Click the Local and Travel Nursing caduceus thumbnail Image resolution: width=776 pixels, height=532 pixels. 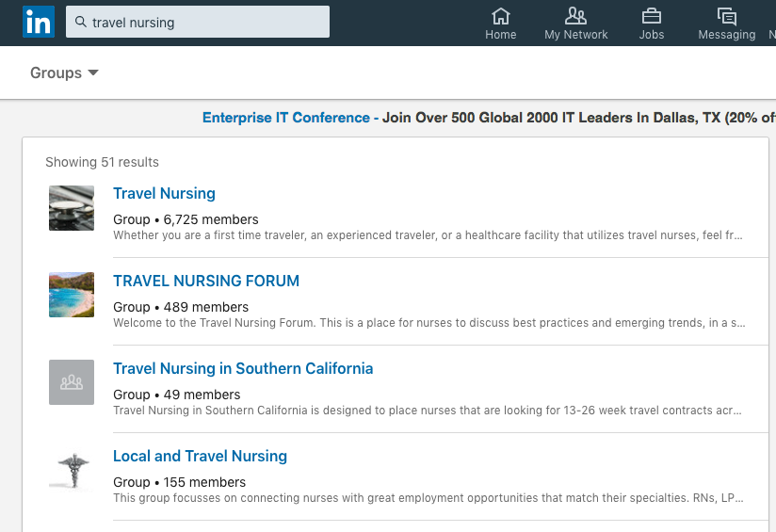[x=72, y=470]
